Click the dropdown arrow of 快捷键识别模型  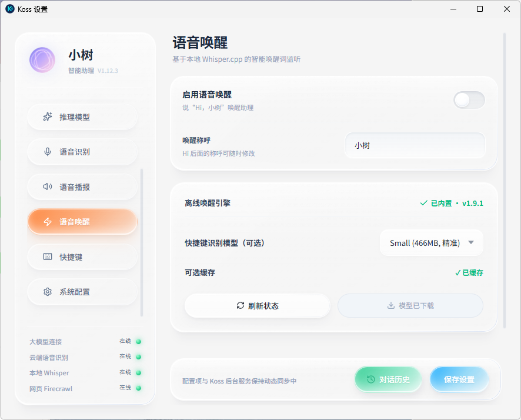pos(471,242)
